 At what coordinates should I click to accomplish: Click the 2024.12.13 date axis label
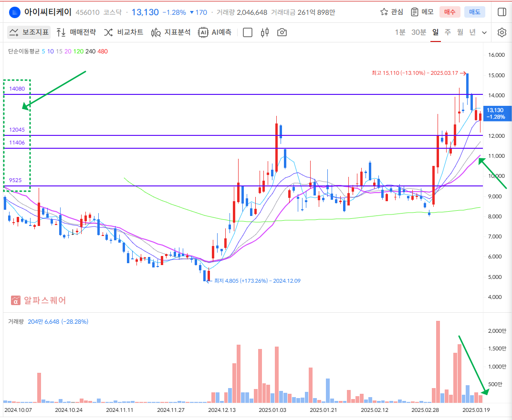(x=222, y=410)
